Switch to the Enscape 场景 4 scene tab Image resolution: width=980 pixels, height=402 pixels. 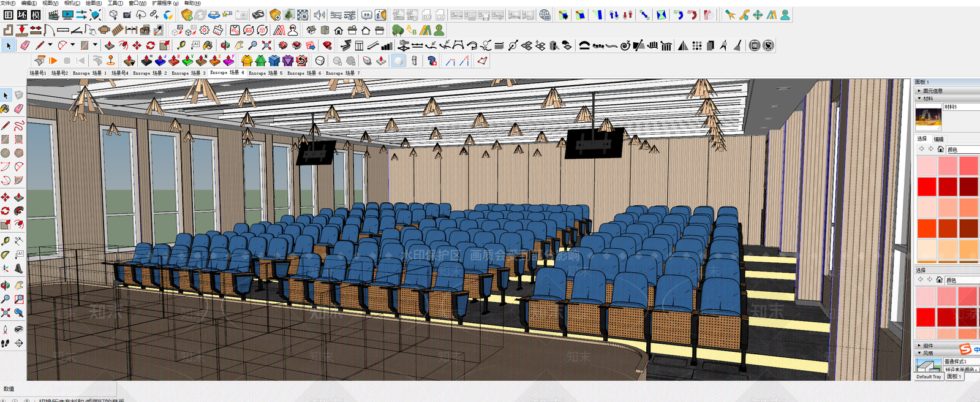[x=227, y=73]
